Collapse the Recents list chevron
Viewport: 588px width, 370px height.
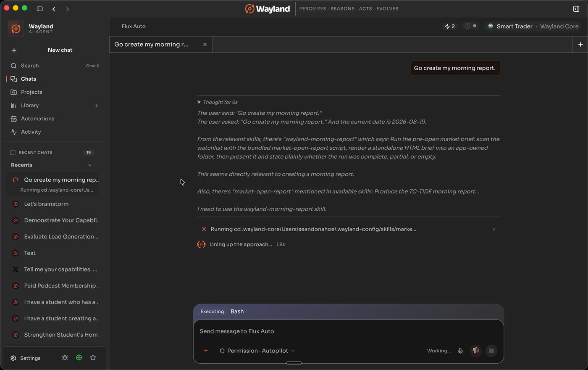point(89,165)
